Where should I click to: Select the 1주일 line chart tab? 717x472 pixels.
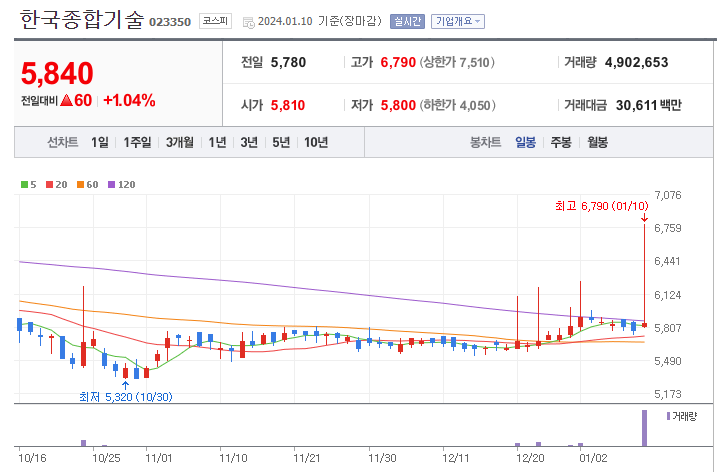tap(137, 142)
